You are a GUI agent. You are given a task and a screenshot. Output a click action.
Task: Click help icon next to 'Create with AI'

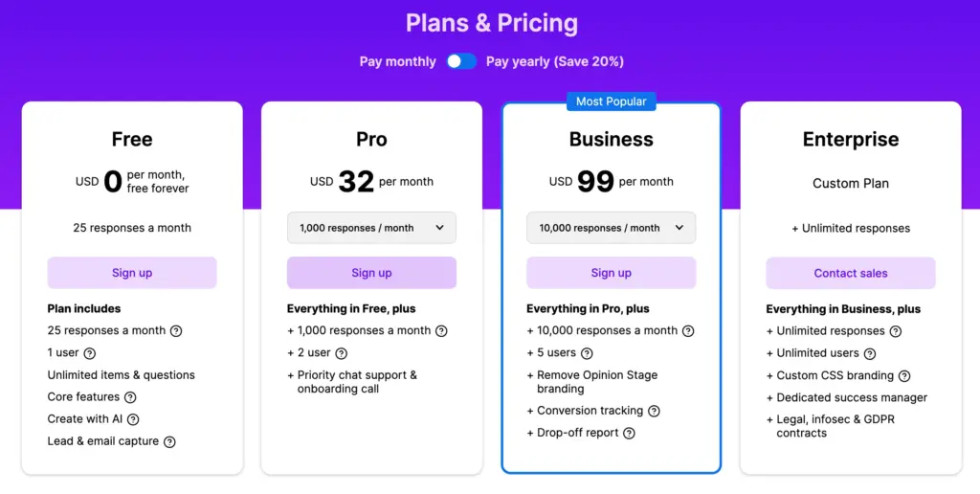pyautogui.click(x=133, y=419)
